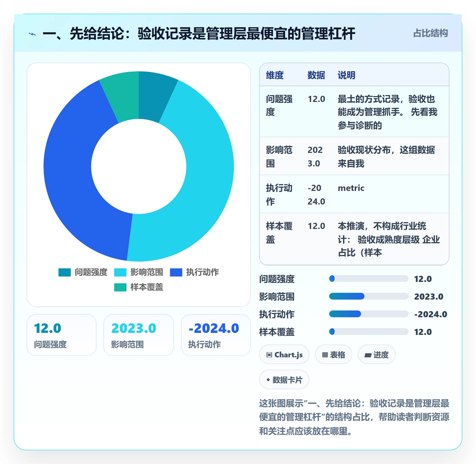476x464 pixels.
Task: Click the 2023.0 value in table
Action: point(315,157)
